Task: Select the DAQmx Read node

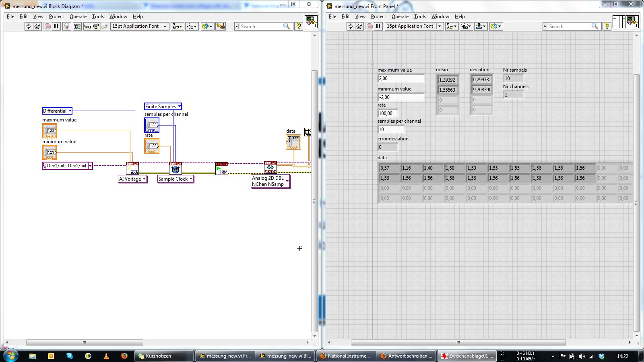Action: pyautogui.click(x=270, y=167)
